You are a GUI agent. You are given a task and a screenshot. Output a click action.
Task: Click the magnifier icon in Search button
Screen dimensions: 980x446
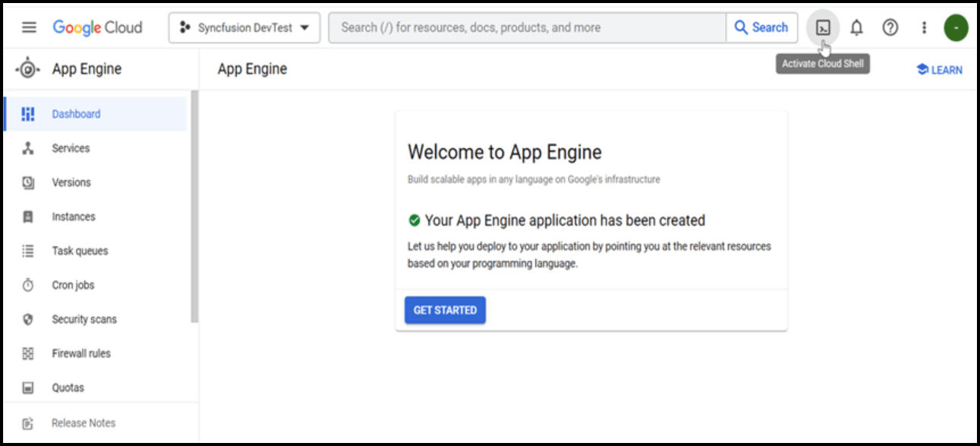[x=742, y=27]
